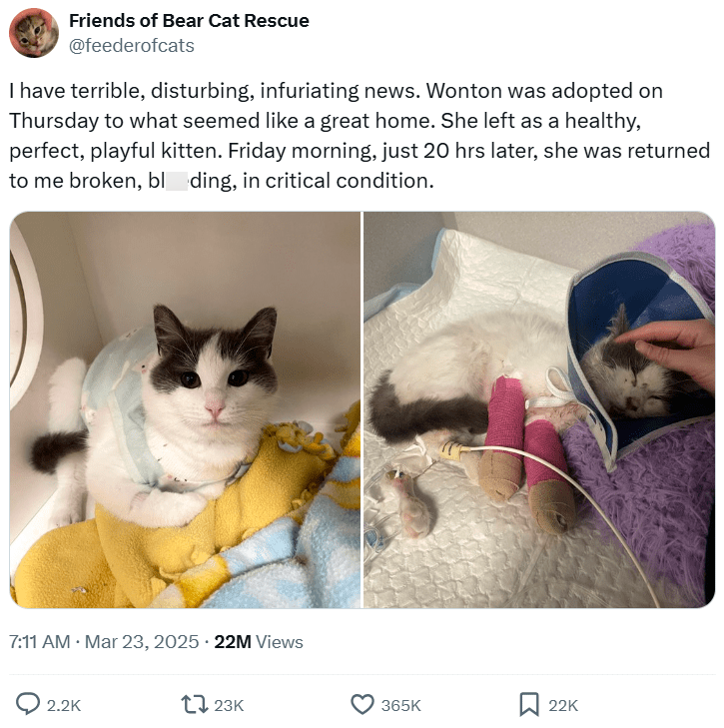724x728 pixels.
Task: Click the retweet arrows icon
Action: click(194, 704)
